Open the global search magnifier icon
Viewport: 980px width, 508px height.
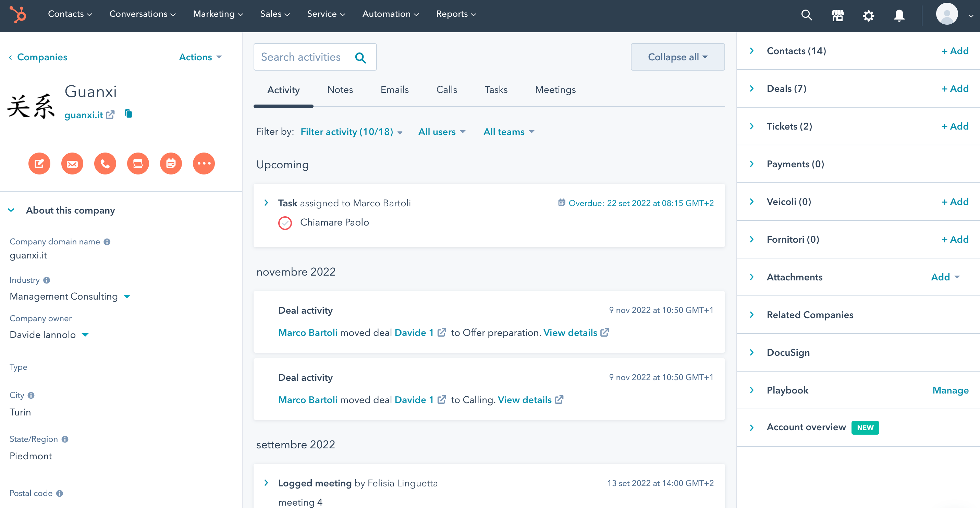pos(807,15)
